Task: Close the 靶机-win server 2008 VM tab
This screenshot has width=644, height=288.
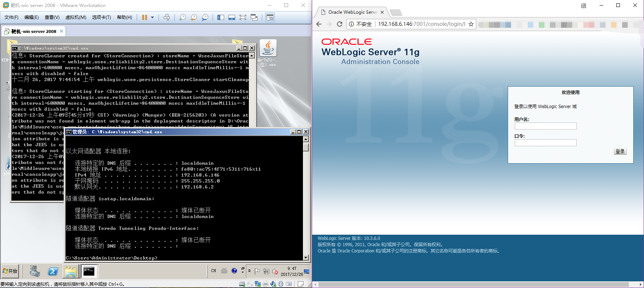Action: tap(61, 31)
